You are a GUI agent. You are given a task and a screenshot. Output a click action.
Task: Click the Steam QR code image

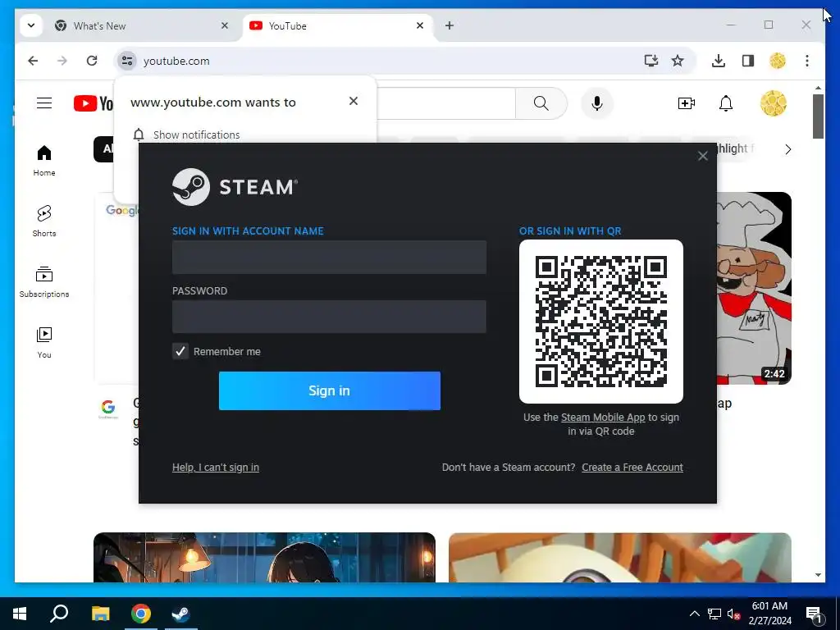coord(601,322)
